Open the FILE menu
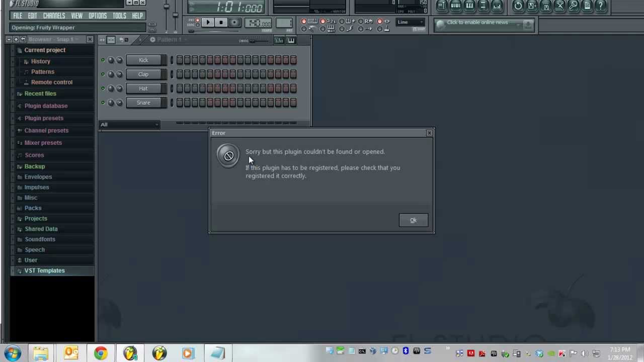This screenshot has height=362, width=644. [x=18, y=16]
